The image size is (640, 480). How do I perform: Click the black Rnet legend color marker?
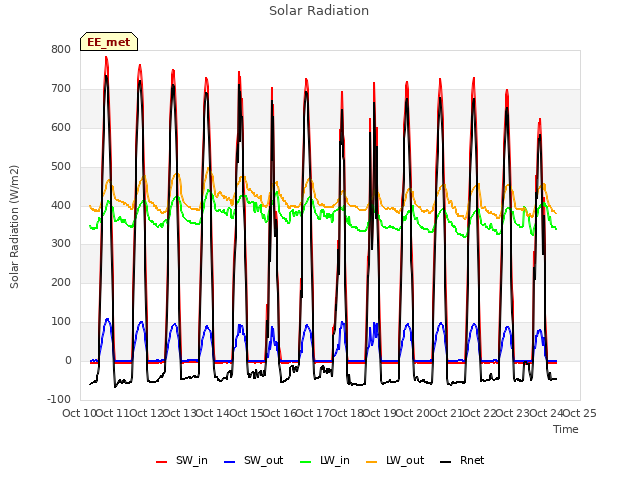coord(446,462)
